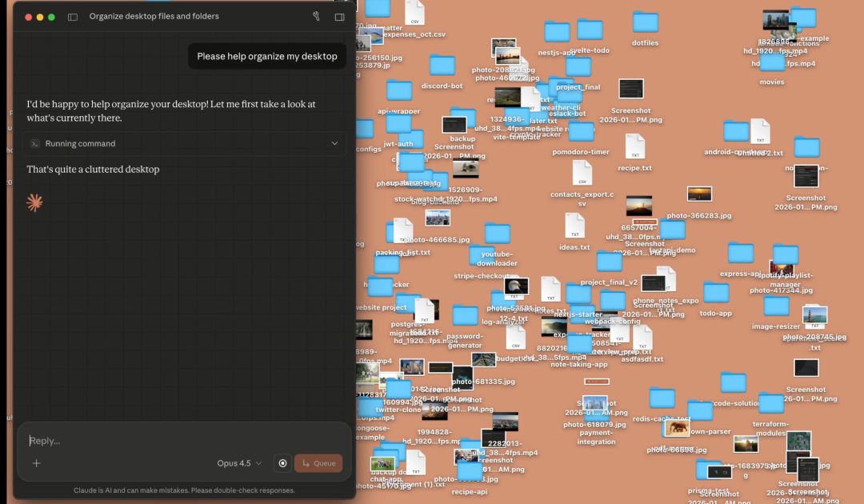864x504 pixels.
Task: Click the plus attachment icon
Action: click(36, 463)
